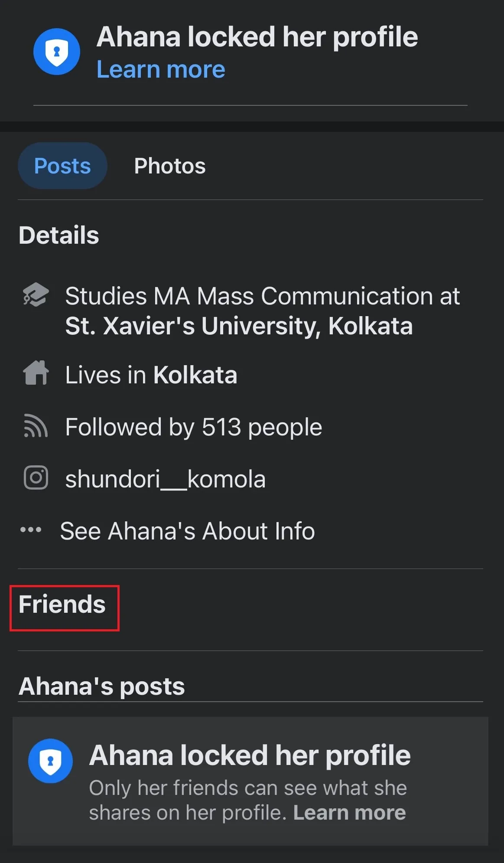The height and width of the screenshot is (863, 504).
Task: Tap the Instagram logo icon
Action: [x=36, y=478]
